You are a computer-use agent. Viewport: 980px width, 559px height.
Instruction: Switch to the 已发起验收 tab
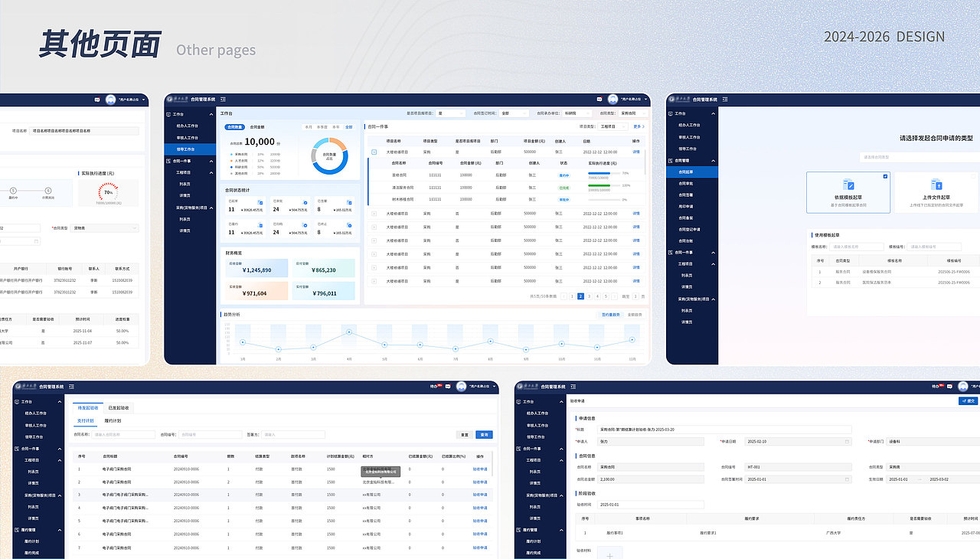[x=119, y=408]
